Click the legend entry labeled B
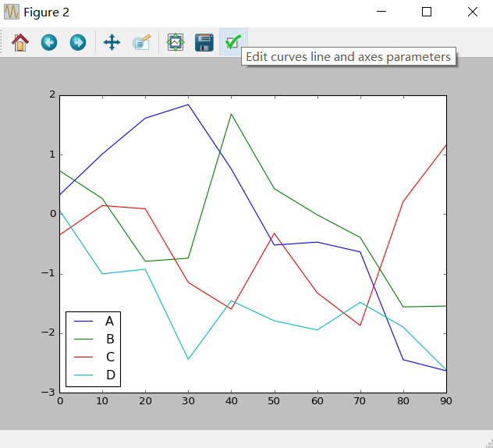493x448 pixels. (110, 340)
